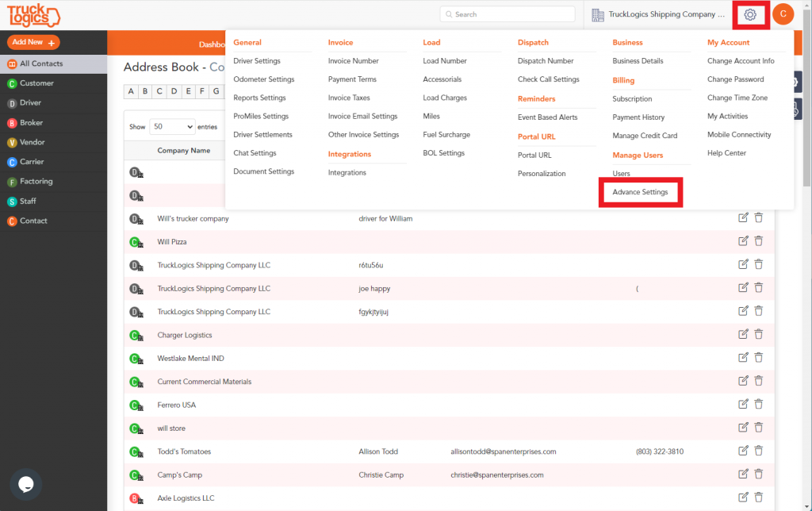Delete the Ferrero USA row
Screen dimensions: 812x511
759,404
